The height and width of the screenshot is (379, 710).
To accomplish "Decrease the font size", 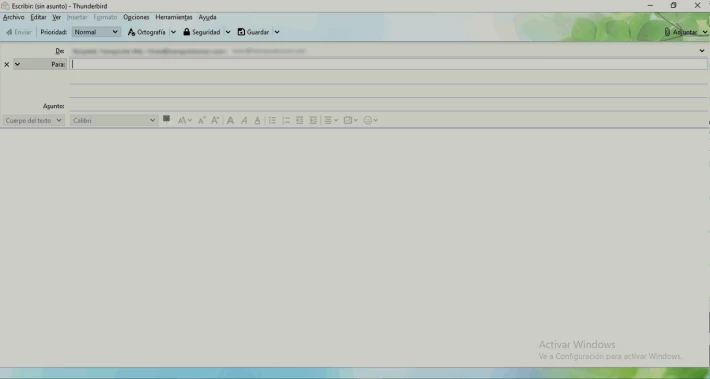I will point(202,120).
